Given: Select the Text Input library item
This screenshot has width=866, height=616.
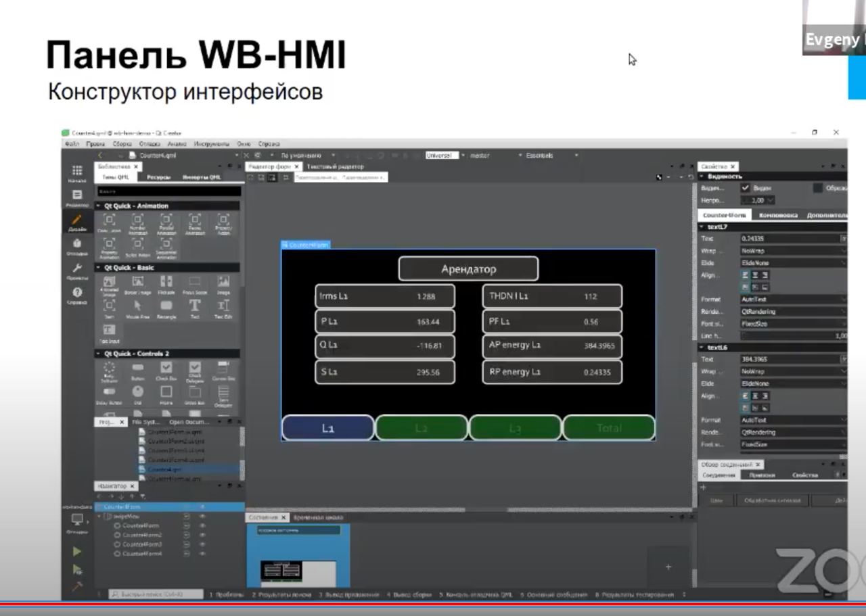Looking at the screenshot, I should (x=109, y=333).
